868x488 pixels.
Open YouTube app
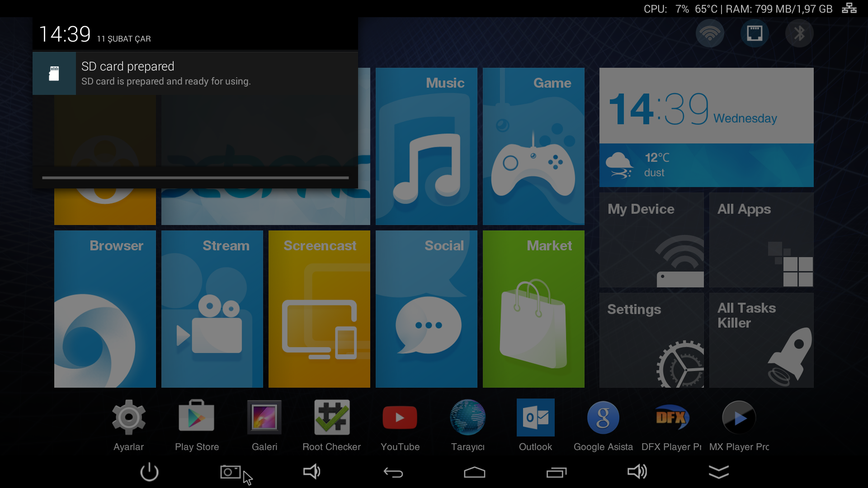click(x=400, y=417)
